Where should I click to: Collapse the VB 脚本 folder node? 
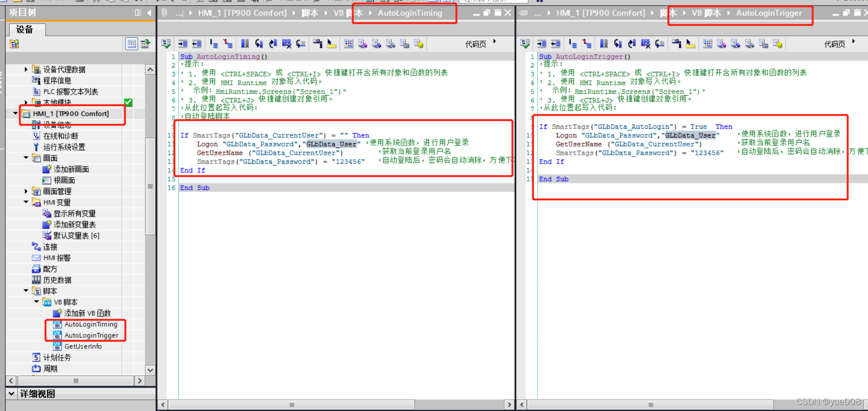pos(37,302)
